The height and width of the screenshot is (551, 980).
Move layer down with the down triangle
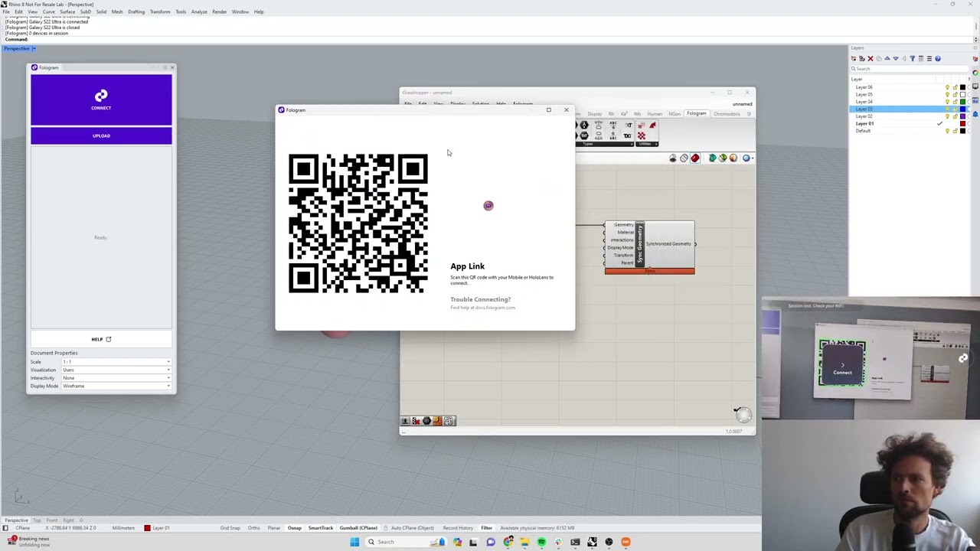point(896,59)
